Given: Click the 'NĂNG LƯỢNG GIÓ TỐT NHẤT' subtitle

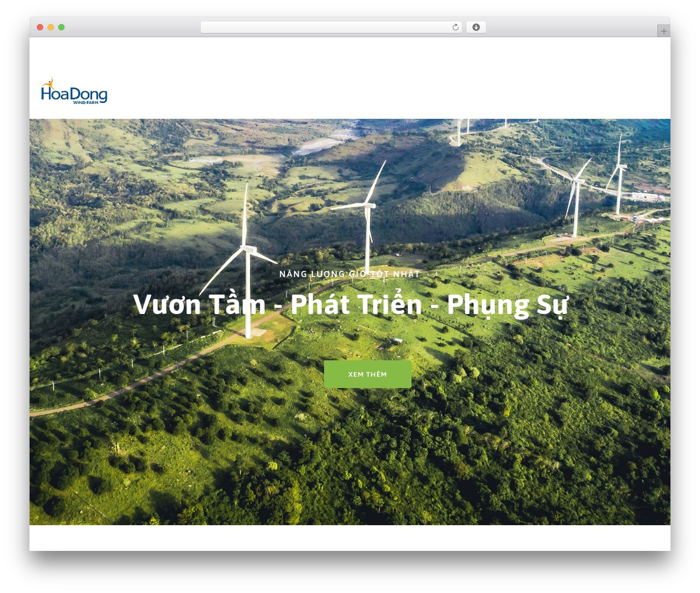Looking at the screenshot, I should 349,274.
